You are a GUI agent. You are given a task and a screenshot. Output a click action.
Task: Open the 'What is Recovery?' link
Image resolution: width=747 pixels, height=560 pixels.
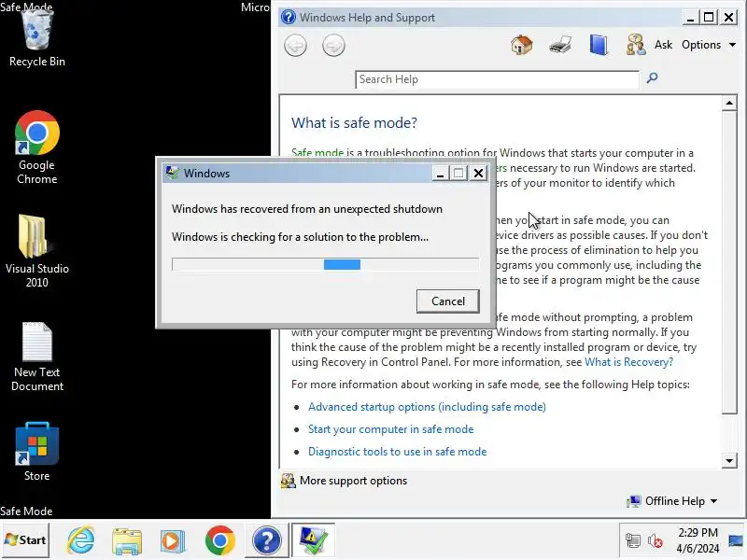click(628, 362)
